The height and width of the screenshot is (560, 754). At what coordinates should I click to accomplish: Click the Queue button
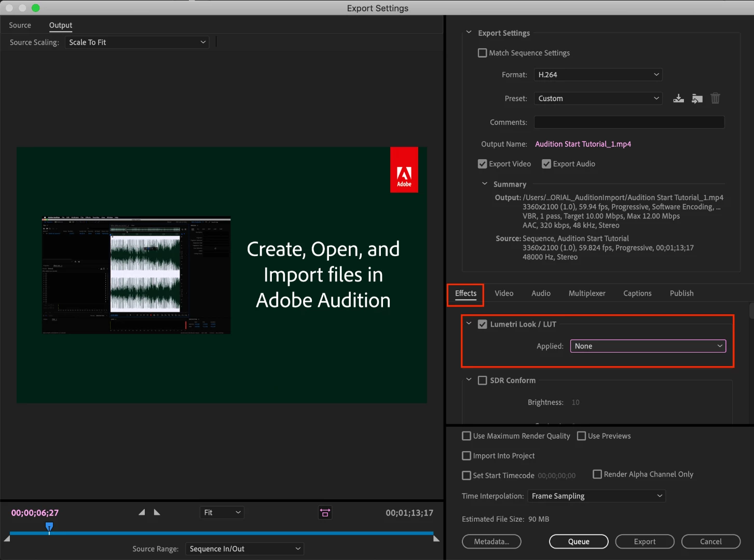click(579, 541)
